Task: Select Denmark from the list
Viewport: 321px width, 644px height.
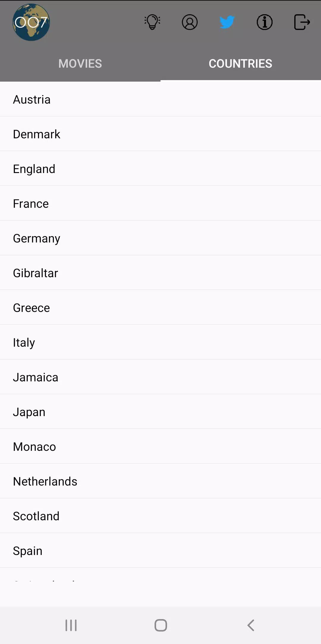Action: point(160,134)
